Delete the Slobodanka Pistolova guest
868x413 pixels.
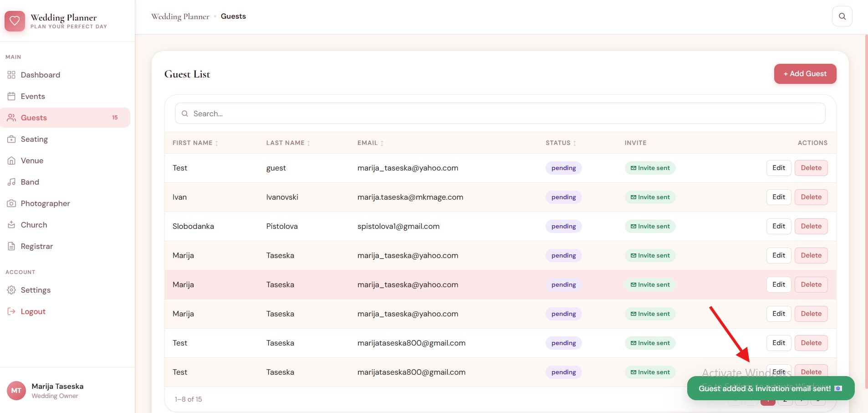pyautogui.click(x=811, y=226)
